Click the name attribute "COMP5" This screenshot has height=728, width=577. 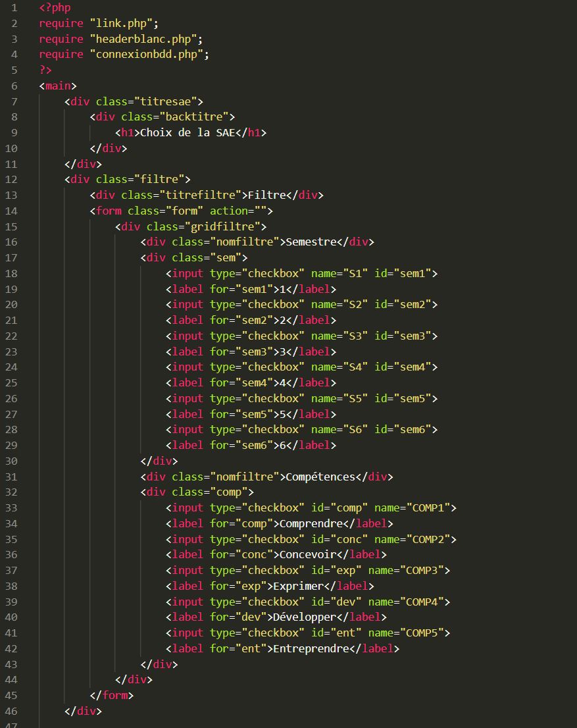click(420, 633)
